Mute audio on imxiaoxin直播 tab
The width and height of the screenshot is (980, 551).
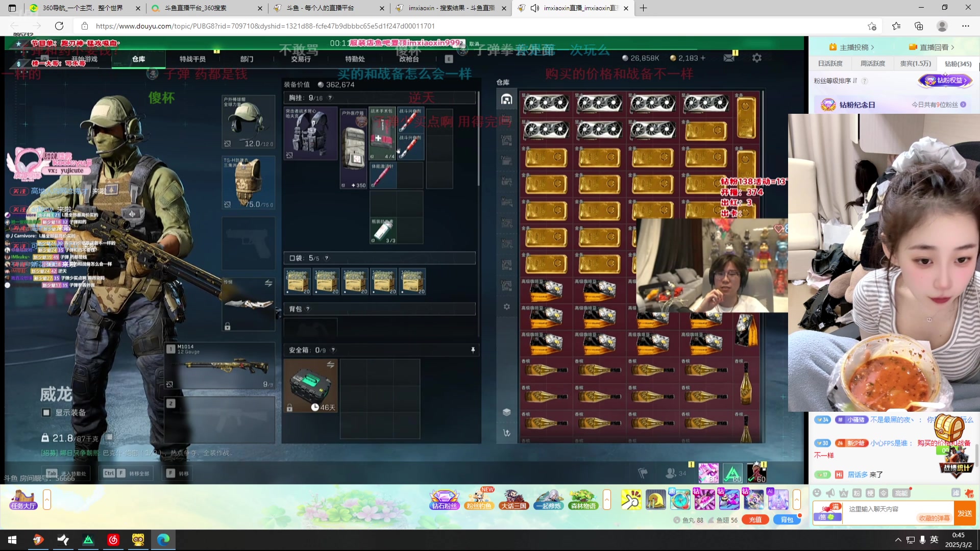click(x=535, y=8)
